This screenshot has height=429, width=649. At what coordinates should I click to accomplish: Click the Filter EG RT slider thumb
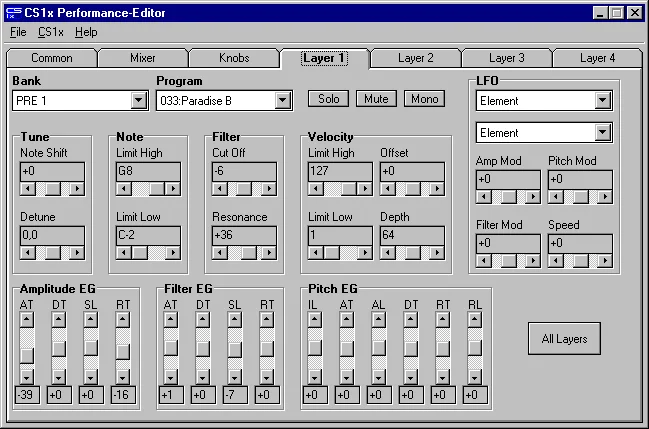click(x=267, y=349)
